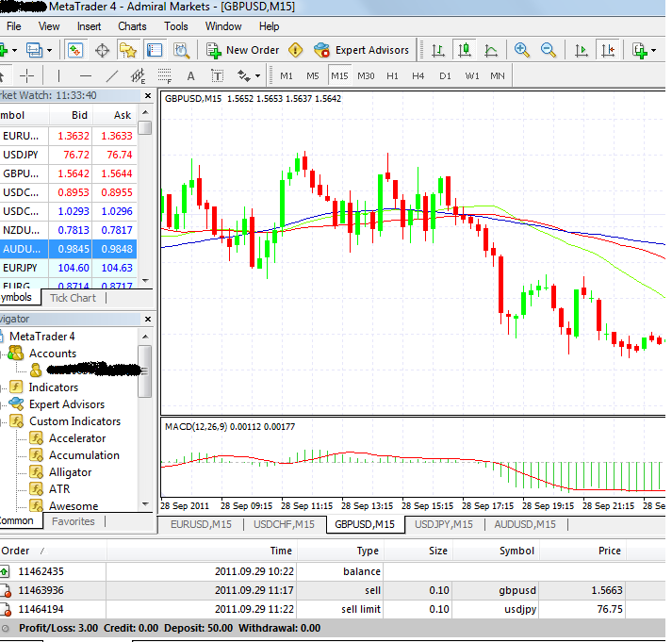Screen dimensions: 672x642
Task: Select the Equidistant Channel tool
Action: click(x=138, y=75)
